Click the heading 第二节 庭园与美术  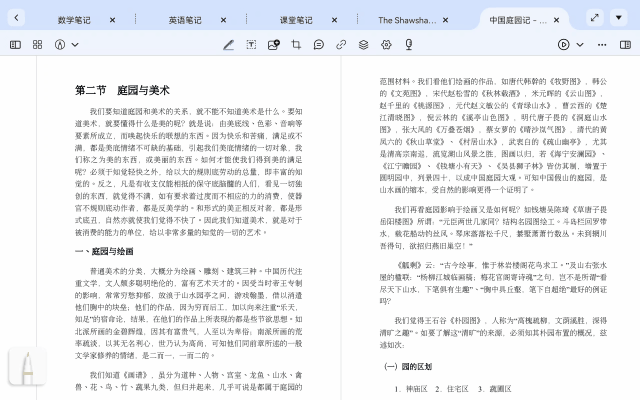tap(122, 90)
